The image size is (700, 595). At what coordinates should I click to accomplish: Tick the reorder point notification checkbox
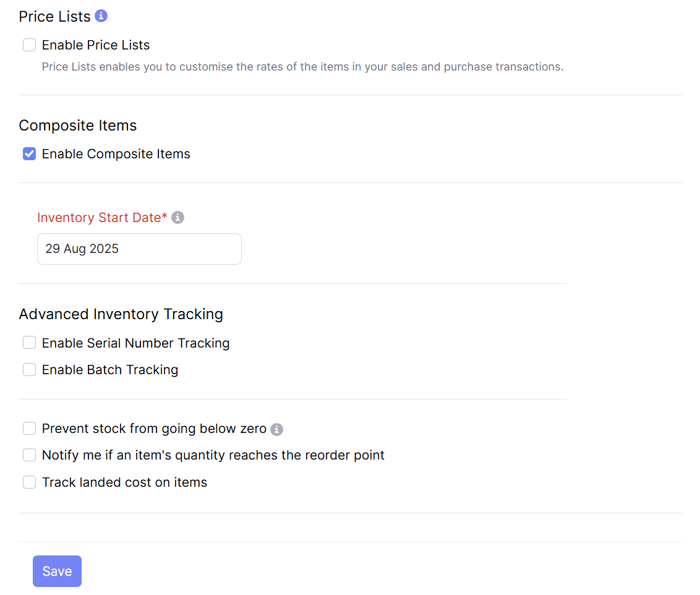[29, 455]
